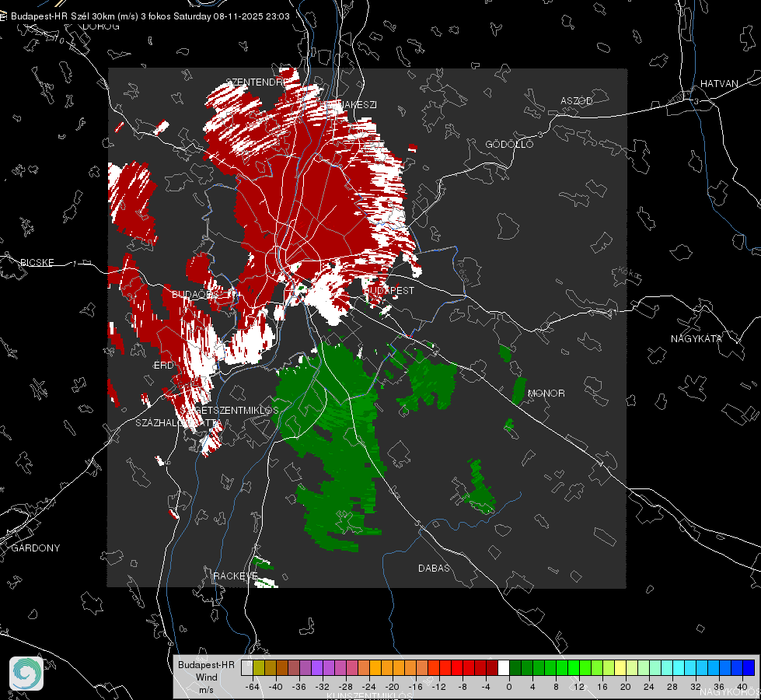Click the dark green swatch right of white in legend
This screenshot has height=700, width=761.
515,667
